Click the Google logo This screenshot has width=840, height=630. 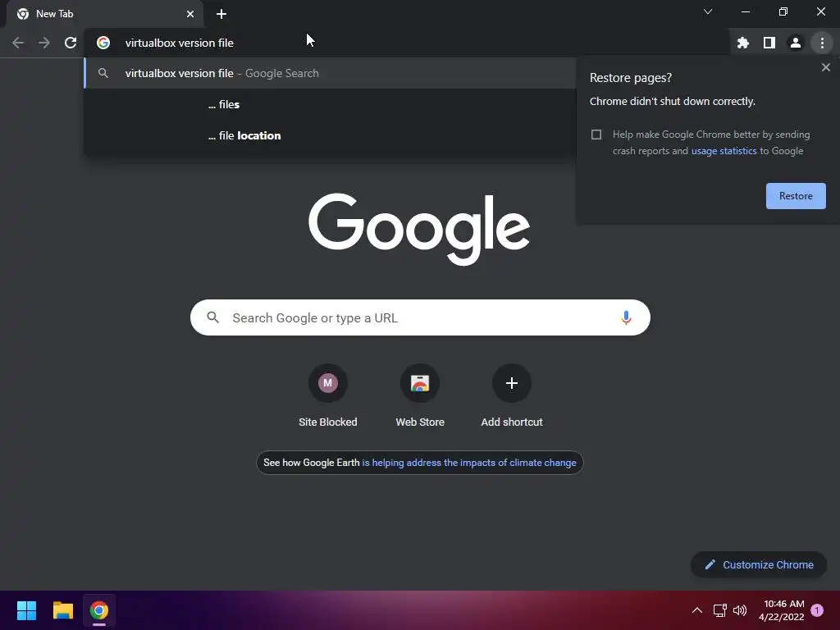tap(419, 229)
